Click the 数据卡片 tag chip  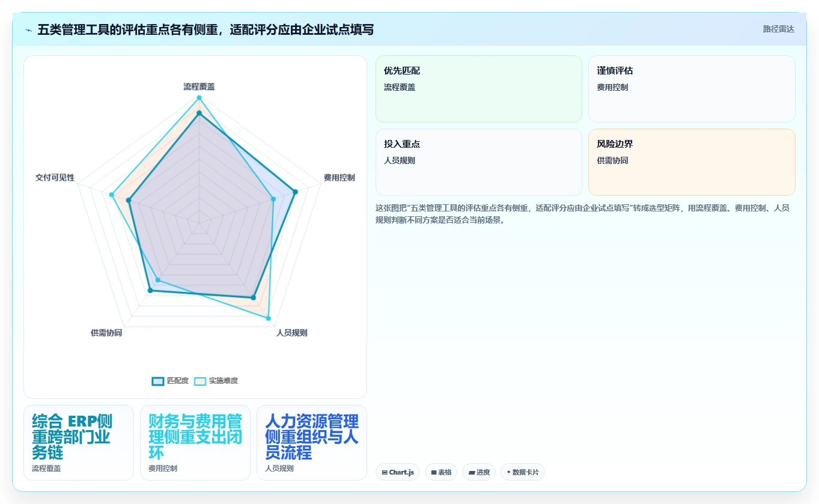[523, 472]
